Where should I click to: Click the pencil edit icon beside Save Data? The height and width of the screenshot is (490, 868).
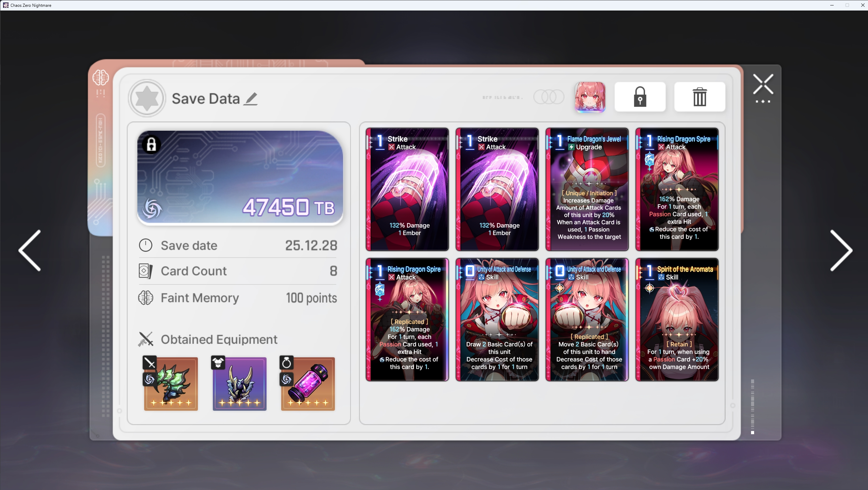pyautogui.click(x=250, y=99)
